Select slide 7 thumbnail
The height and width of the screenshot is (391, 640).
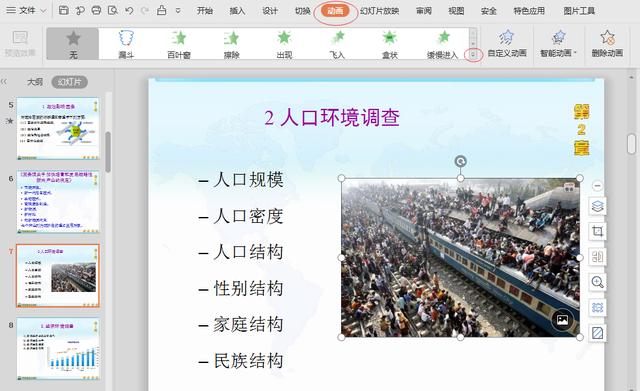click(58, 275)
